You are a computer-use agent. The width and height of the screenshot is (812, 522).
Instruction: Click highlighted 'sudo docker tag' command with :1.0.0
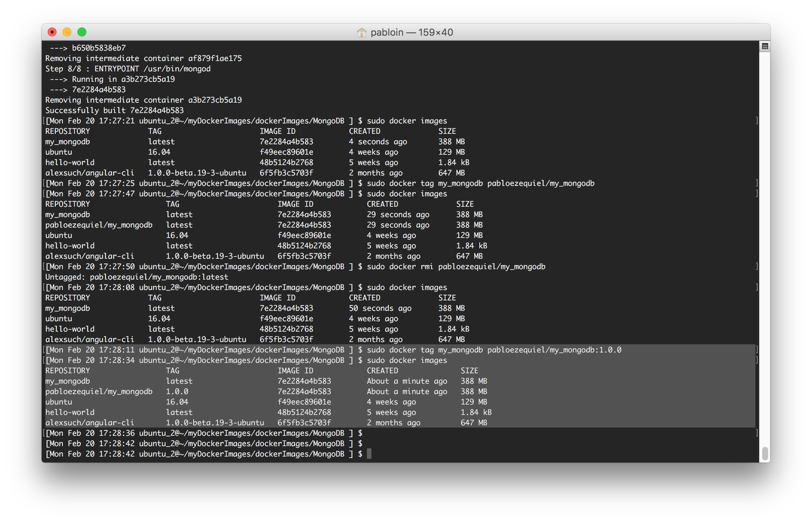494,350
